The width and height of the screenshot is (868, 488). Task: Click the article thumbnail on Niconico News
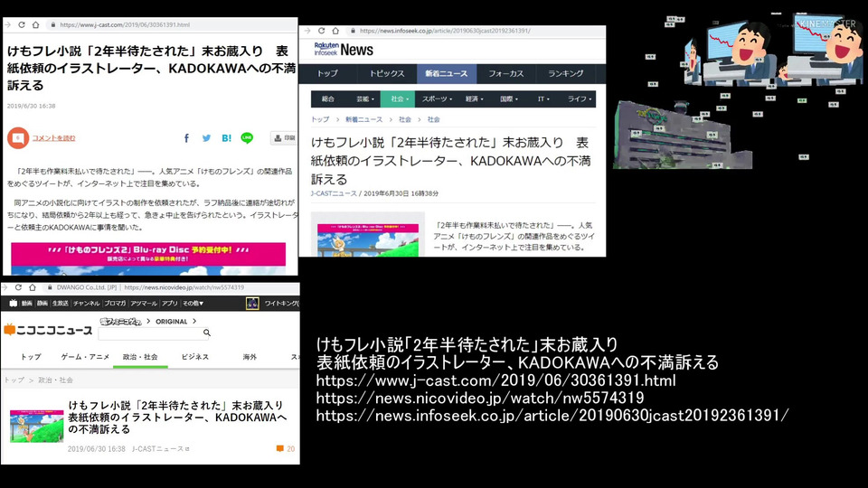pos(36,426)
